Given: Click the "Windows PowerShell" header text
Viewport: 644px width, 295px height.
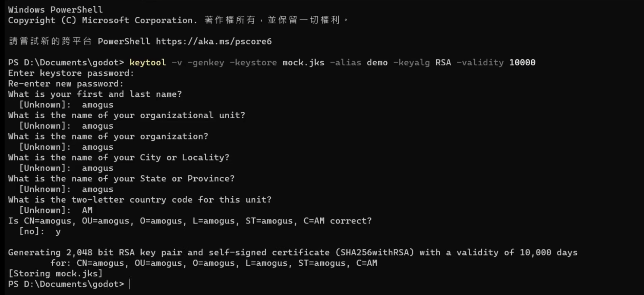Looking at the screenshot, I should [56, 10].
